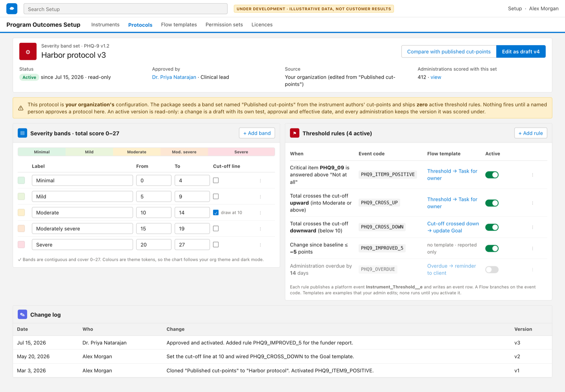Add a new severity band

click(x=257, y=133)
